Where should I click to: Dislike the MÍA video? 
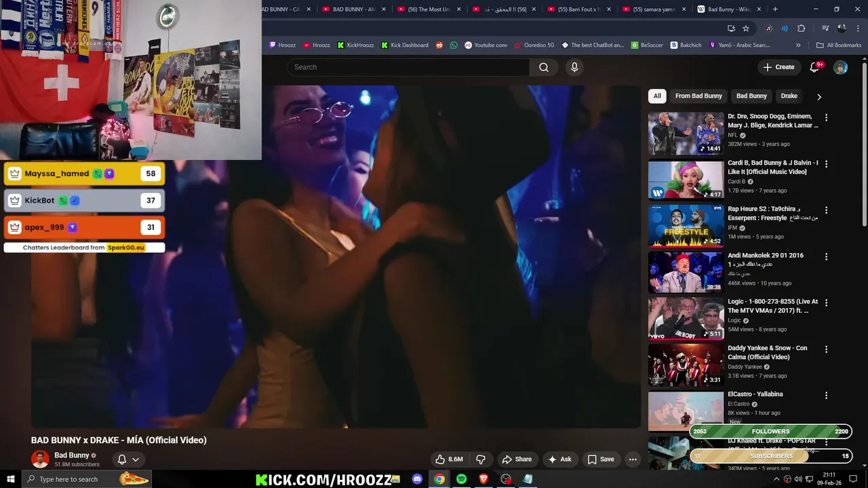pos(481,459)
